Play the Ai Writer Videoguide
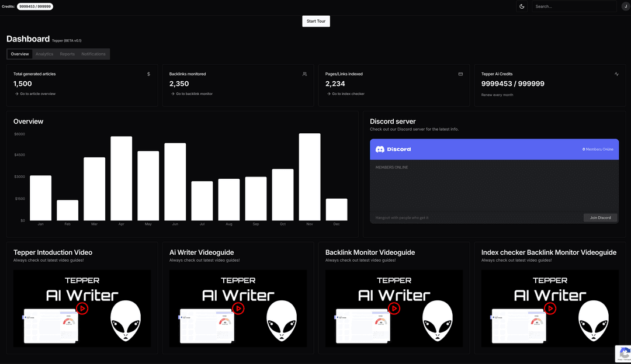The width and height of the screenshot is (631, 364). (238, 308)
